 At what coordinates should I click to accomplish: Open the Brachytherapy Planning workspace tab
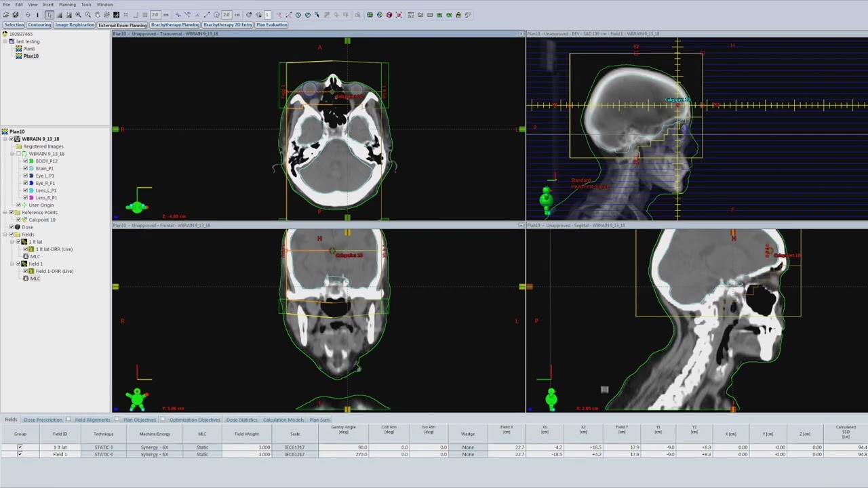point(175,25)
